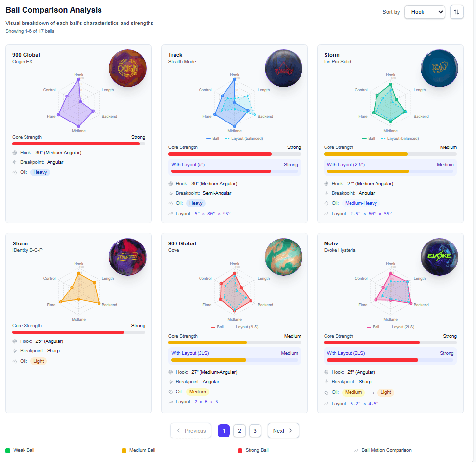The height and width of the screenshot is (462, 476).
Task: Click the With Layout (2LS) label on Cove
Action: (x=190, y=353)
